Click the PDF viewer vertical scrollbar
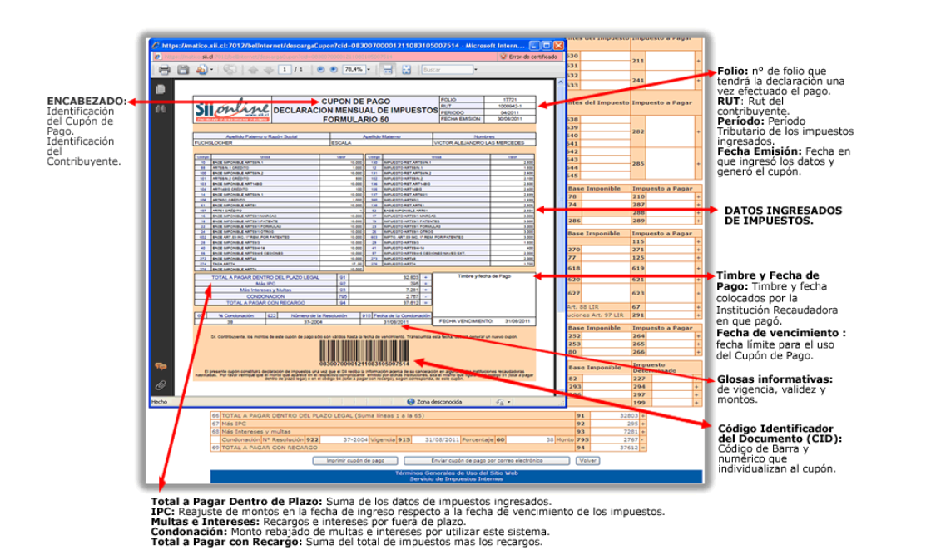 pos(561,236)
